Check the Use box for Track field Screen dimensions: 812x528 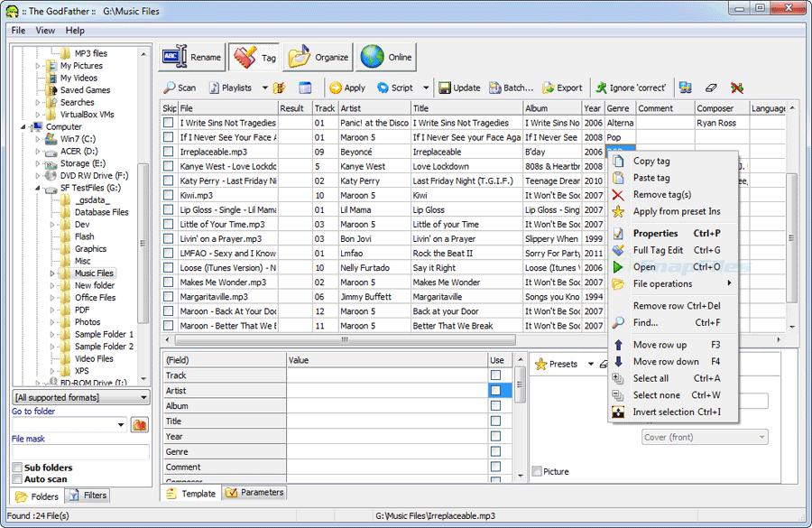click(496, 375)
